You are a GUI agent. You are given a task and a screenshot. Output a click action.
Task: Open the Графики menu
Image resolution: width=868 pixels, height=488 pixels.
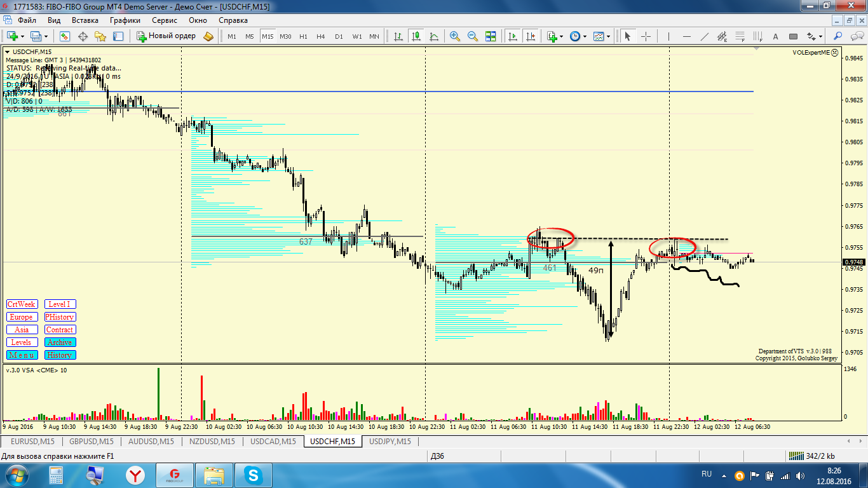click(x=125, y=20)
